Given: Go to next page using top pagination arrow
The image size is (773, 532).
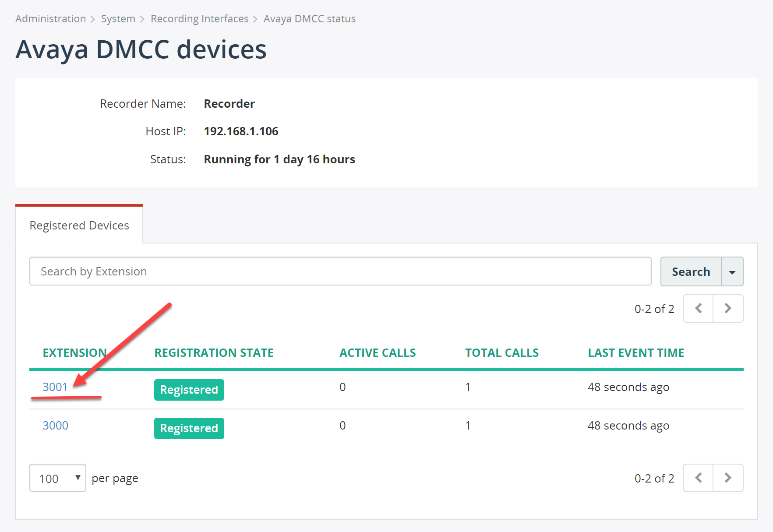Looking at the screenshot, I should coord(728,308).
